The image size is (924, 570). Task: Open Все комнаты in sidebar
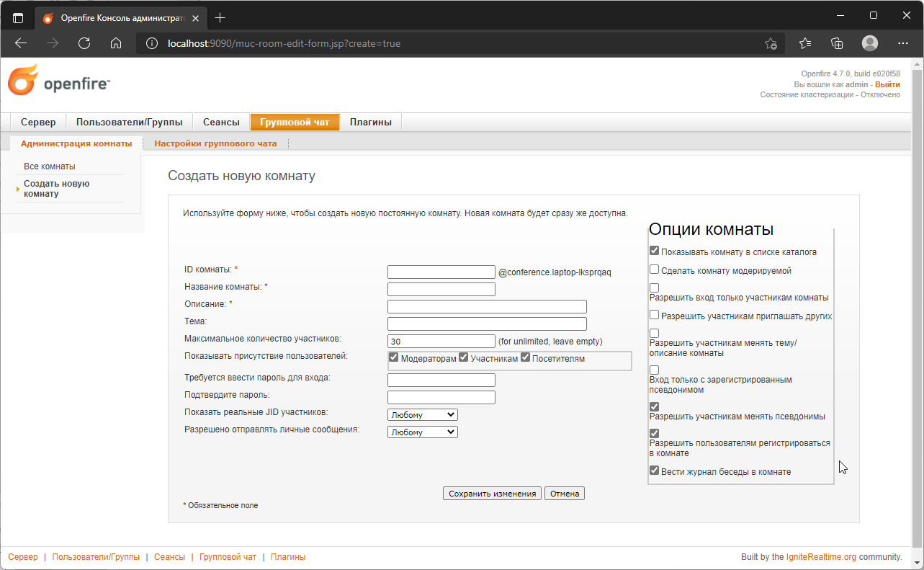pos(50,166)
